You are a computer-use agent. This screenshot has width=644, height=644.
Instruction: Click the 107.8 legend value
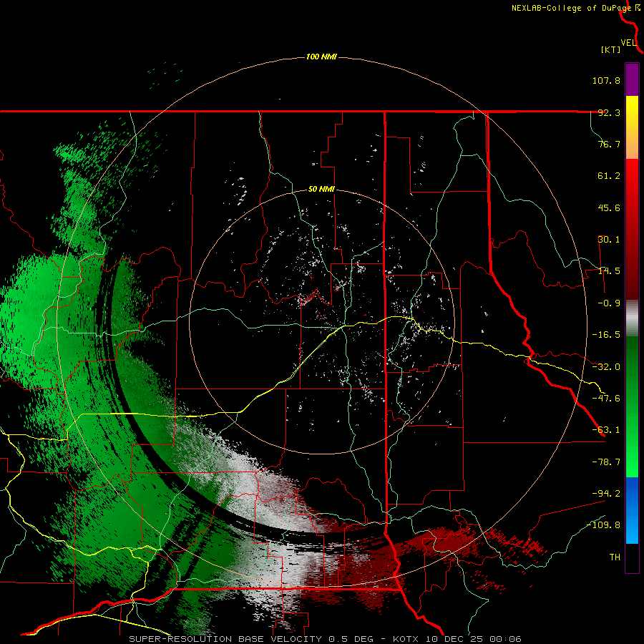[606, 80]
